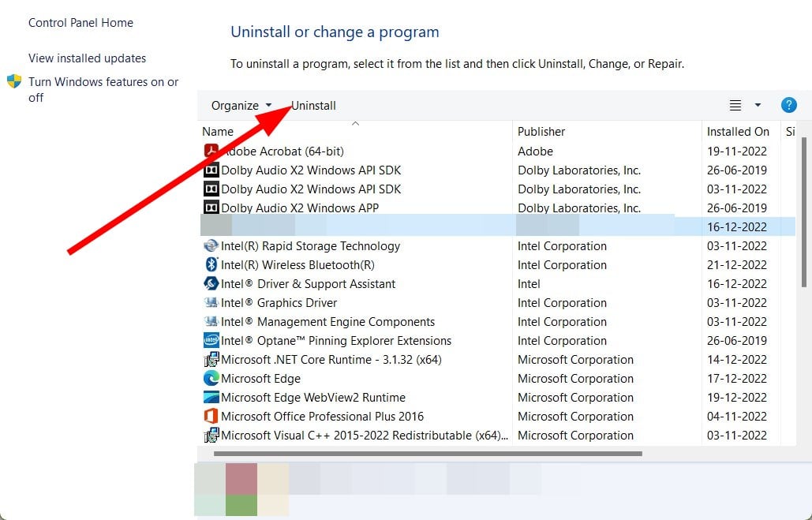Open Control Panel Home link

point(80,23)
